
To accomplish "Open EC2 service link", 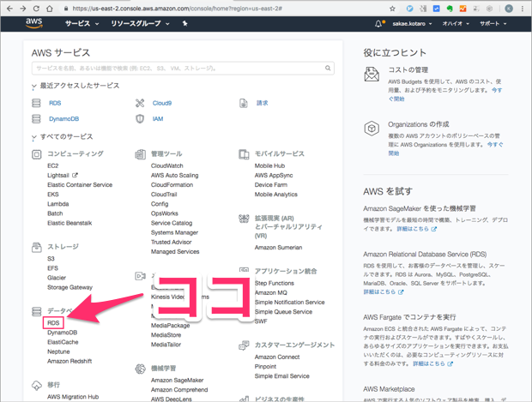I will pyautogui.click(x=53, y=165).
